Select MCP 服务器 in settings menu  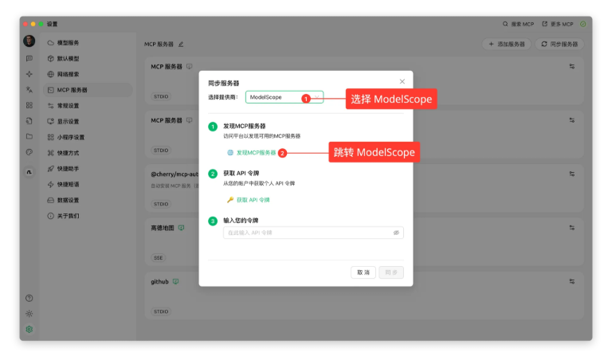pyautogui.click(x=88, y=90)
